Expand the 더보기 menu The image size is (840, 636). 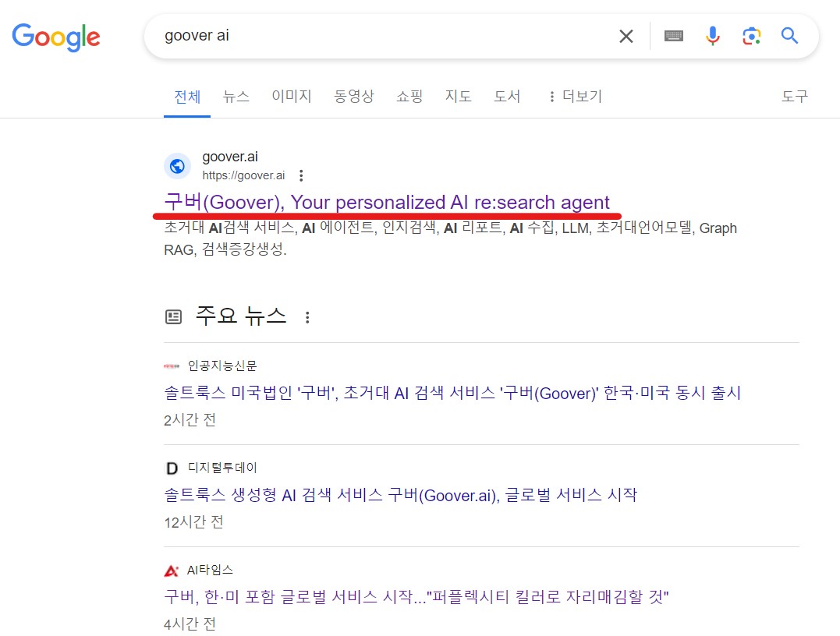pyautogui.click(x=576, y=97)
